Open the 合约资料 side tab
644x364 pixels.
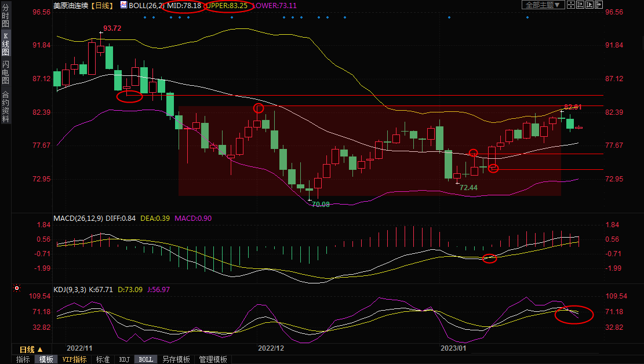pyautogui.click(x=5, y=107)
